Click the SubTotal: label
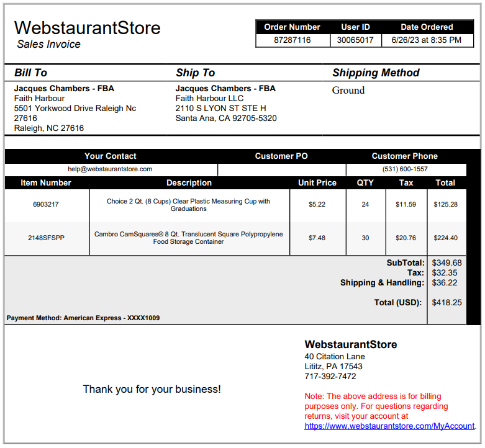485x448 pixels. pyautogui.click(x=406, y=263)
